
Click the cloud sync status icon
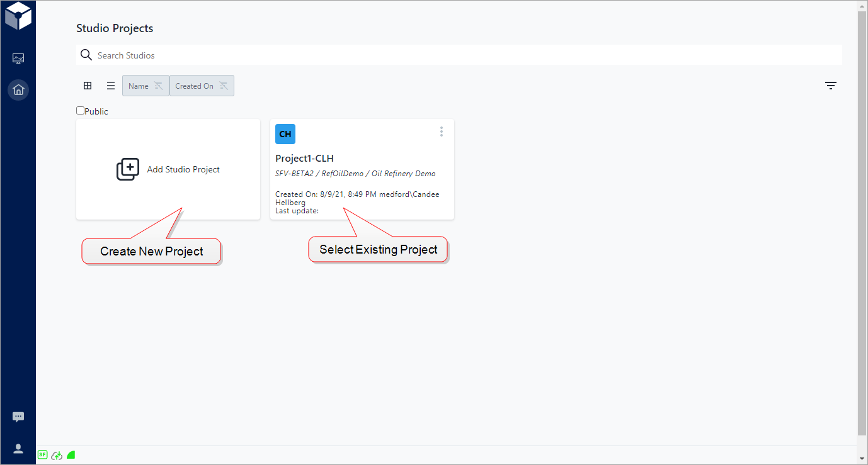click(x=56, y=455)
